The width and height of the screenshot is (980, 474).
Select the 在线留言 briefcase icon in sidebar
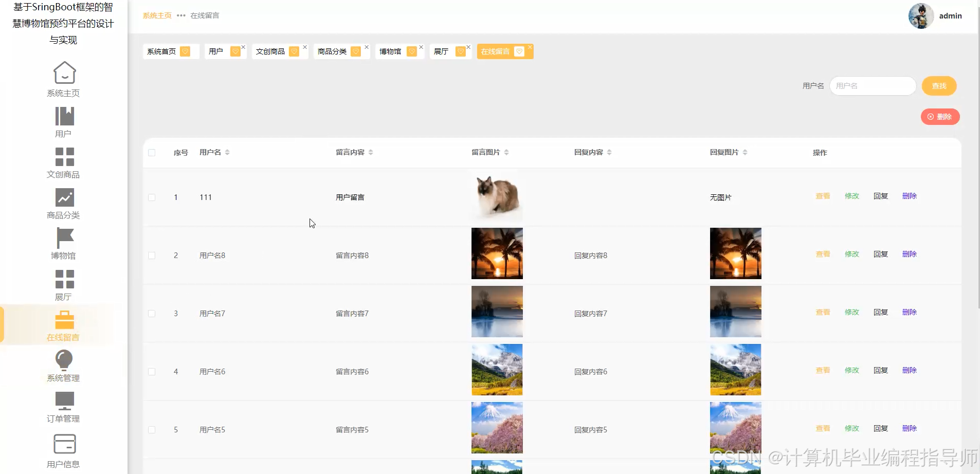(x=64, y=319)
